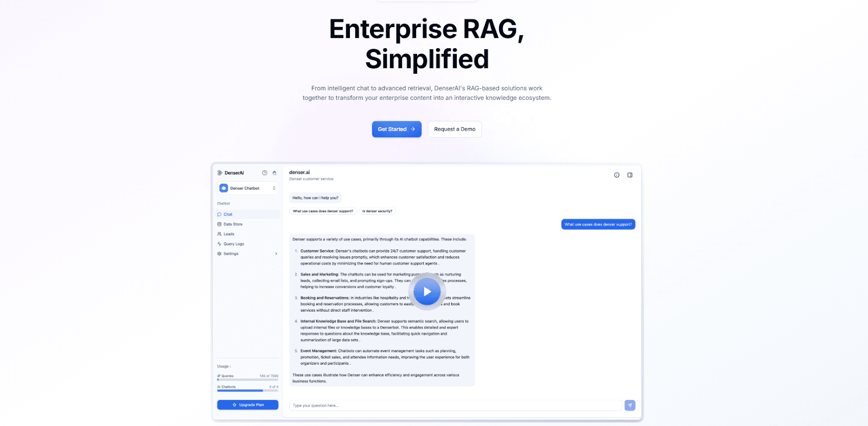Click the Chatbots usage progress bar
This screenshot has height=426, width=868.
pyautogui.click(x=248, y=390)
